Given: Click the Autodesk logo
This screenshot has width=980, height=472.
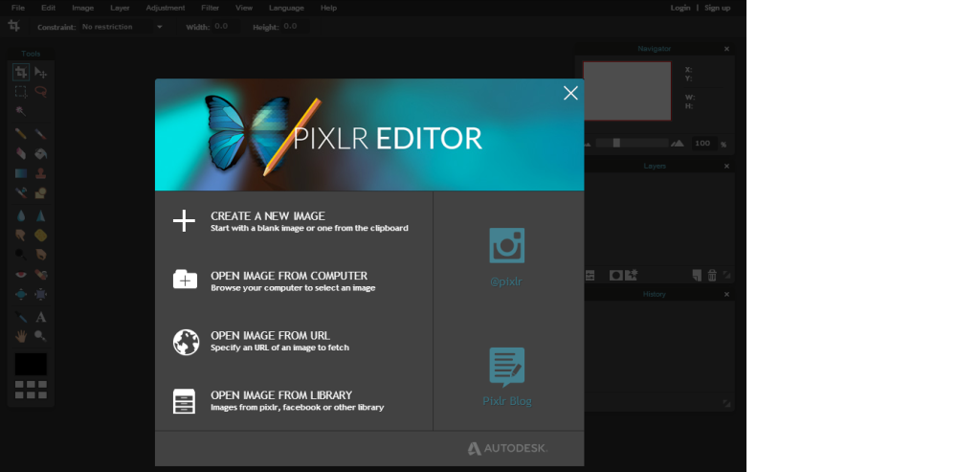Looking at the screenshot, I should [507, 448].
